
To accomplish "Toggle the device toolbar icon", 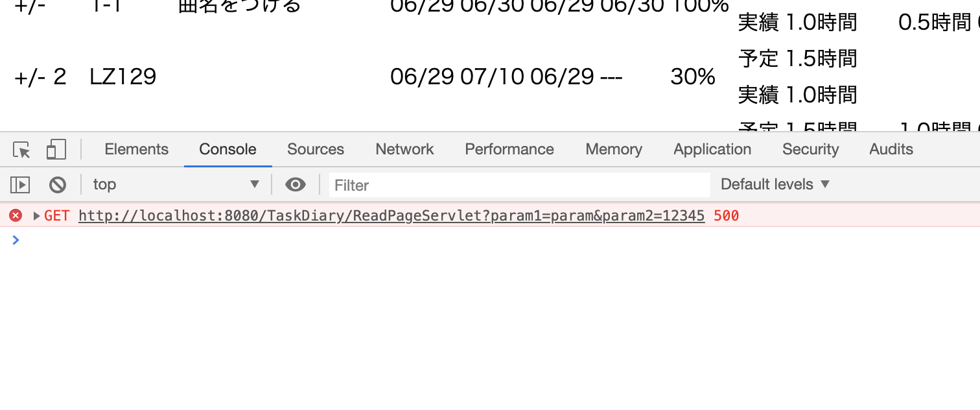I will point(56,150).
